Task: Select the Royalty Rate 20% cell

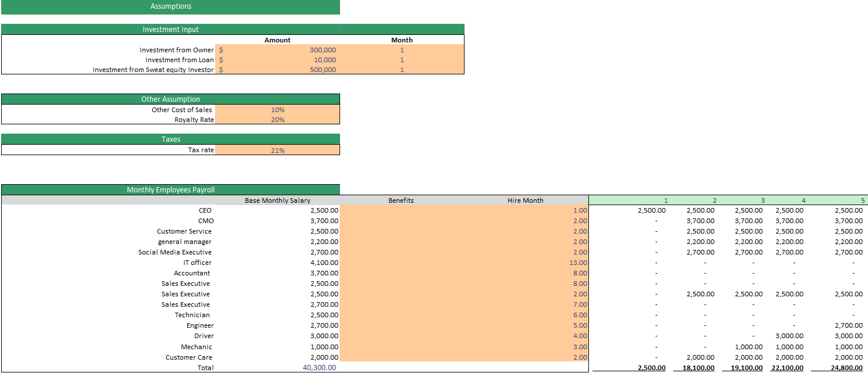Action: click(277, 119)
